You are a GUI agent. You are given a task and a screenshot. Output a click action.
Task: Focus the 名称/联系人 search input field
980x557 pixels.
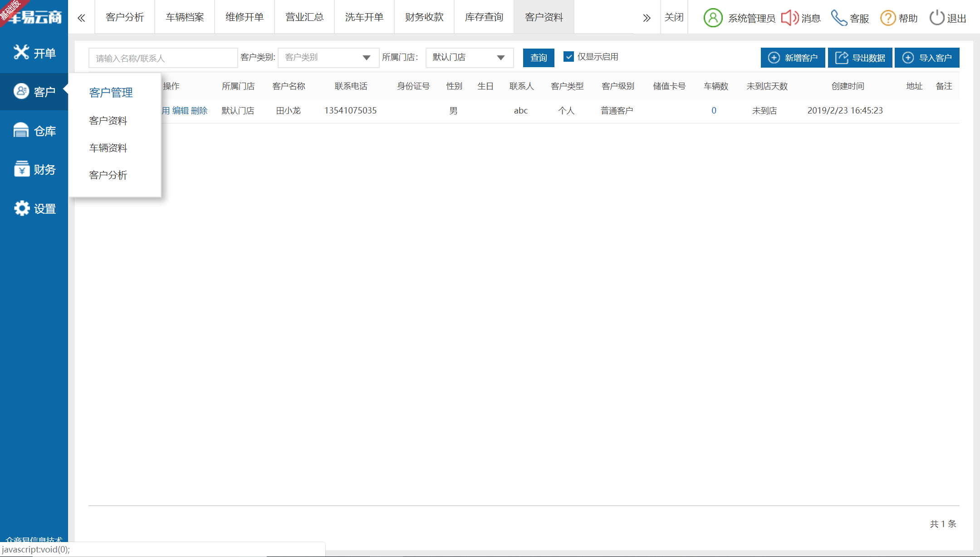(x=163, y=58)
